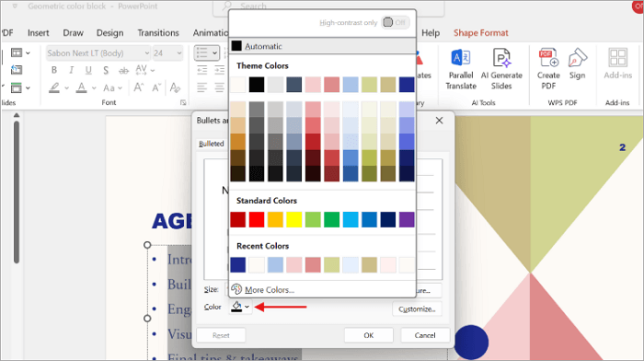Open the Character Spacing AV icon
The width and height of the screenshot is (644, 361).
pos(142,69)
